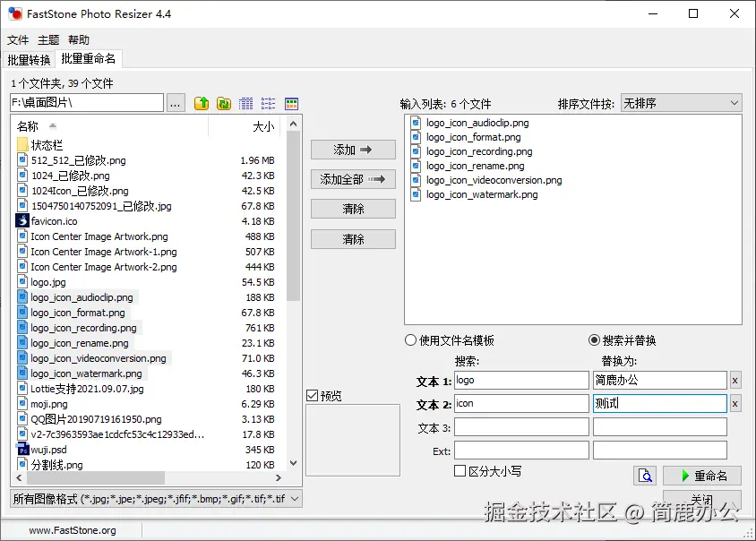
Task: Click the 文本 2 search field icon
Action: pyautogui.click(x=521, y=404)
